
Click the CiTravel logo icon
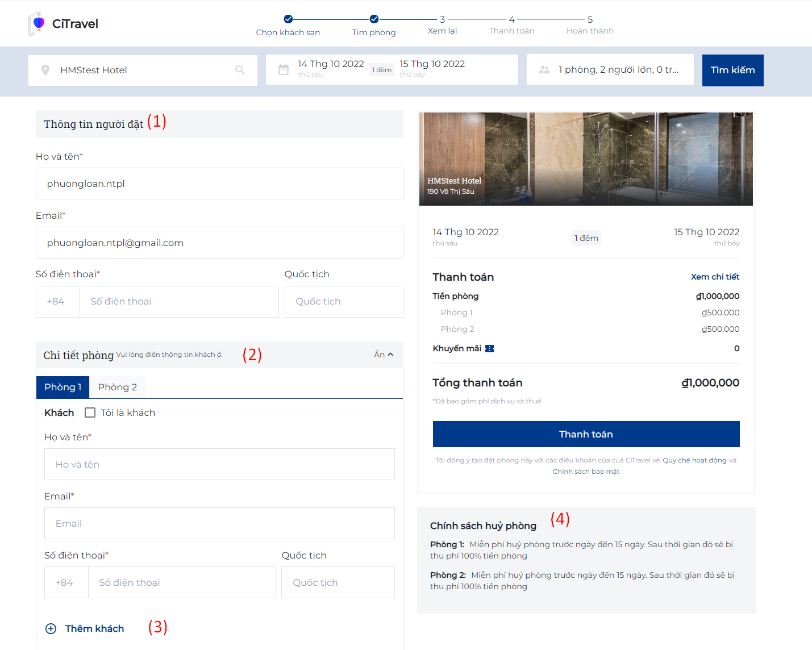(37, 23)
